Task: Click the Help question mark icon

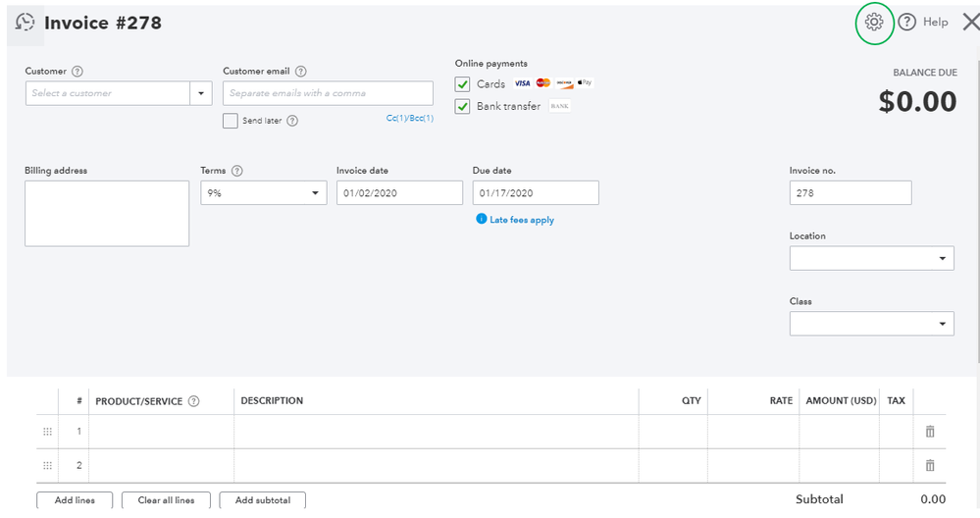Action: coord(907,23)
